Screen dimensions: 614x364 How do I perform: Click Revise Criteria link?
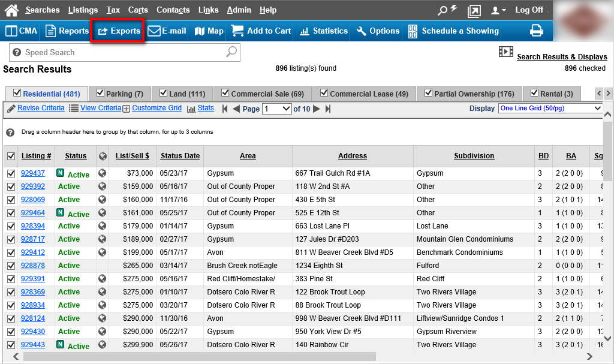(x=41, y=108)
